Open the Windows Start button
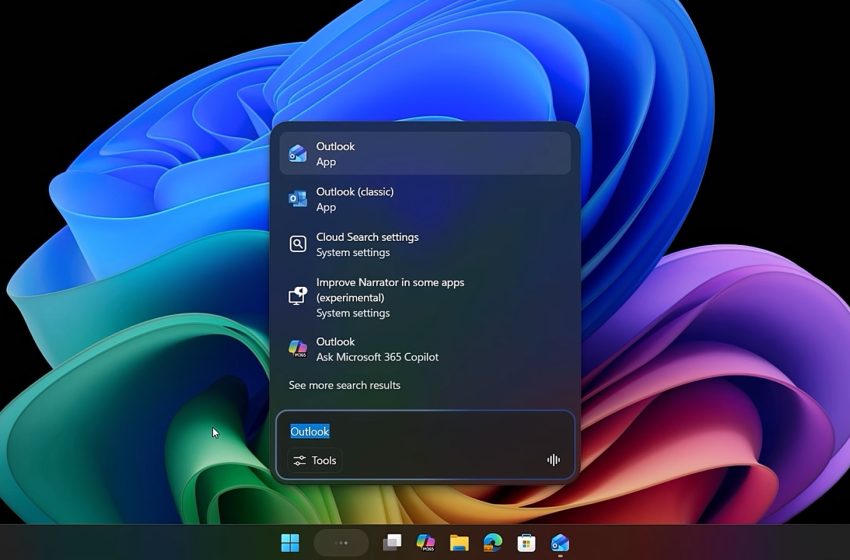850x560 pixels. pos(290,543)
